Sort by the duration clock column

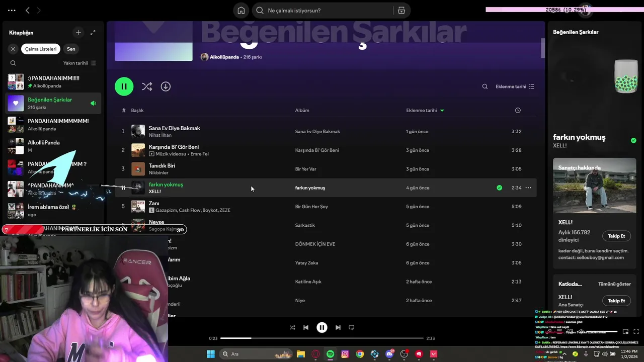(x=518, y=110)
